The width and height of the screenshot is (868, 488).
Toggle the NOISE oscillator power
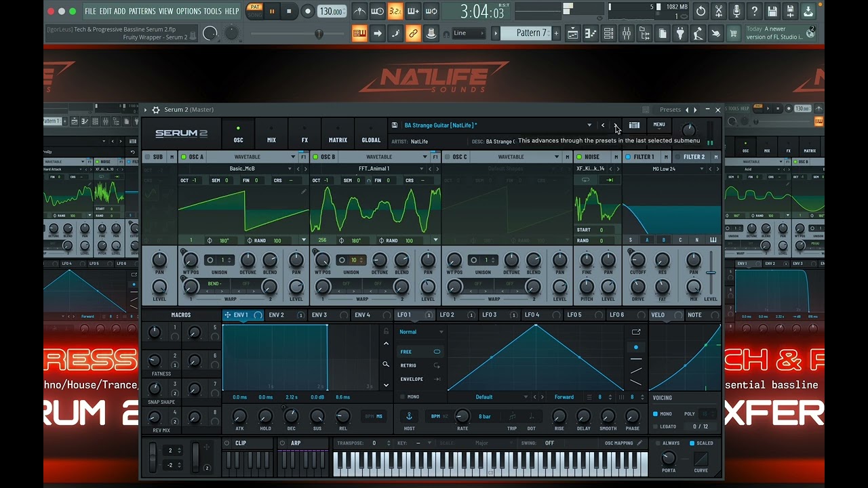point(578,157)
